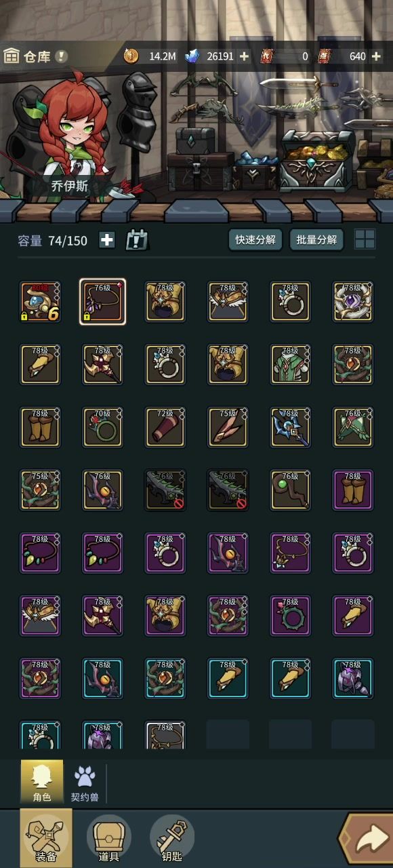393x868 pixels.
Task: Add red tickets via plus beside 640
Action: [x=377, y=56]
